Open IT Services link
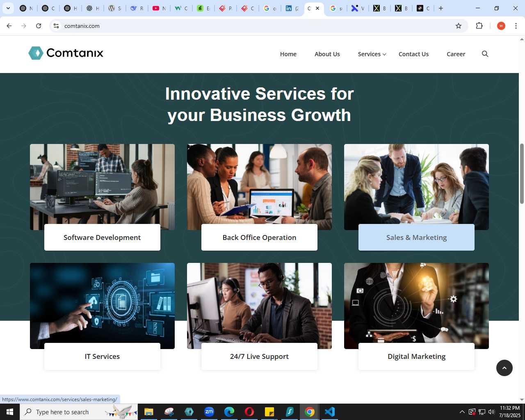525x420 pixels. point(102,356)
